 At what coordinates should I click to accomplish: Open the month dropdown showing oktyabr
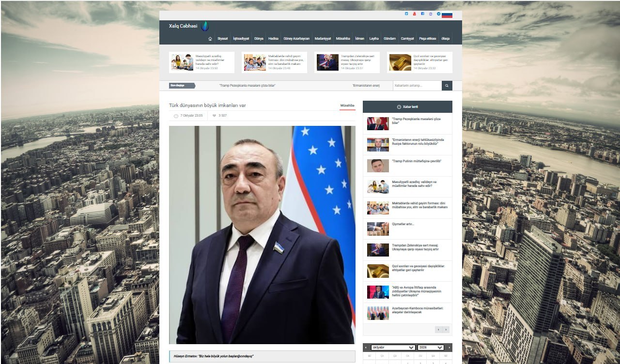coord(393,348)
